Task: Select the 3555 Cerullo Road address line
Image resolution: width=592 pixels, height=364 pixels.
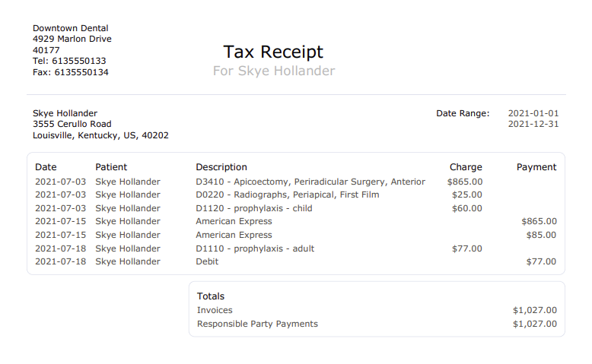Action: 72,124
